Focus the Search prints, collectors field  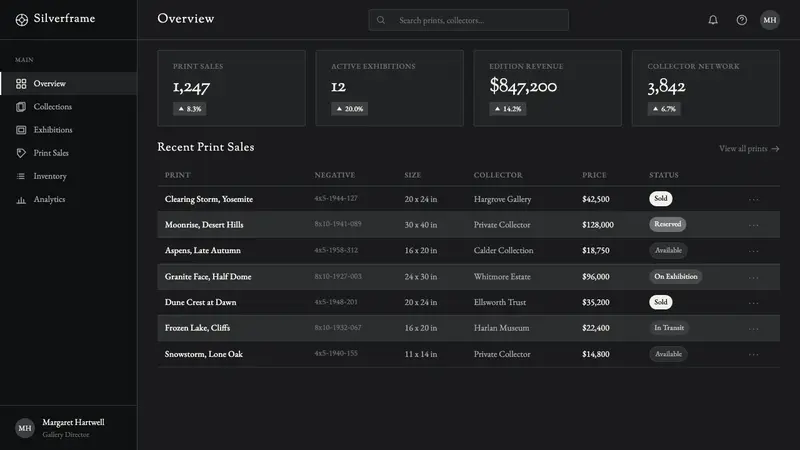pyautogui.click(x=468, y=20)
